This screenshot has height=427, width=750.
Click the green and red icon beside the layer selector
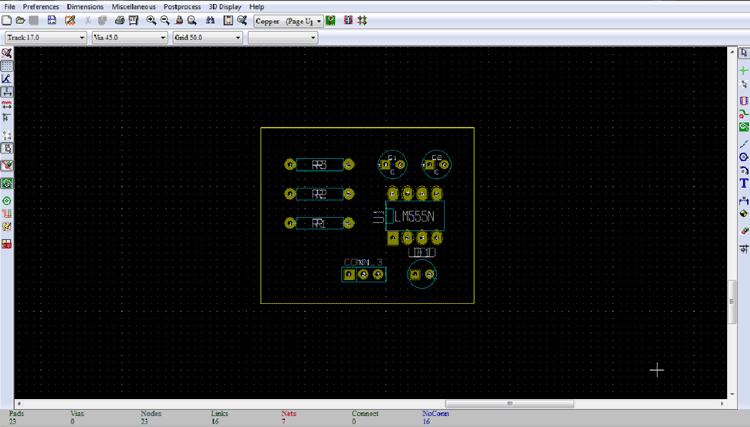pos(331,21)
